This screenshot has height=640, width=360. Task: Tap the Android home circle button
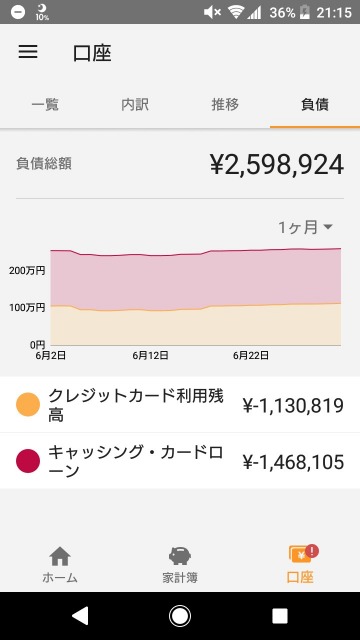[x=180, y=616]
